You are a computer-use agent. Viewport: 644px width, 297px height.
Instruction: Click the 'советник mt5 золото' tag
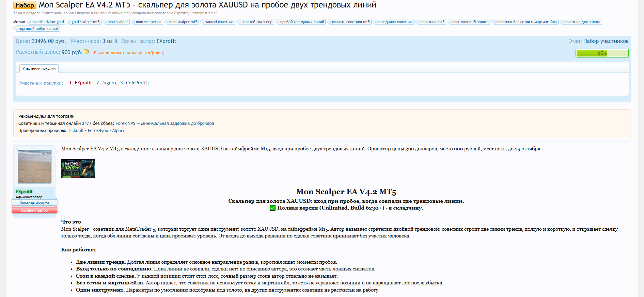(469, 22)
